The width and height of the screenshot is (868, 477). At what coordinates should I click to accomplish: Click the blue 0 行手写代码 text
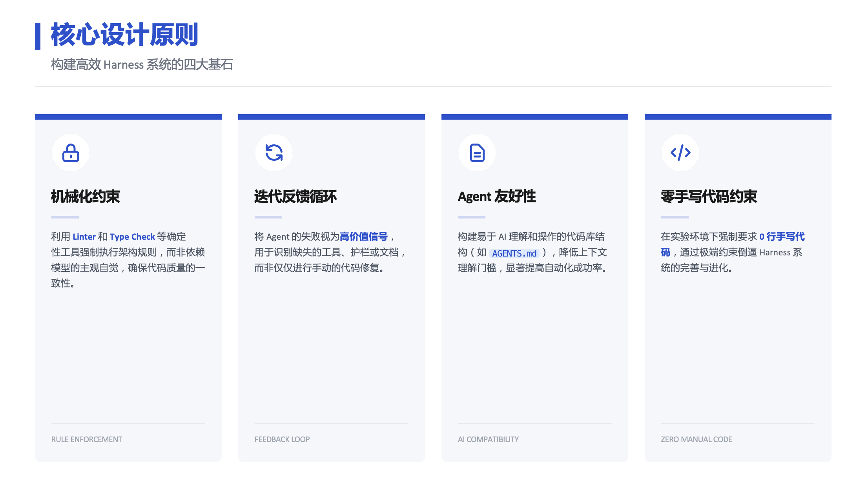(x=782, y=237)
